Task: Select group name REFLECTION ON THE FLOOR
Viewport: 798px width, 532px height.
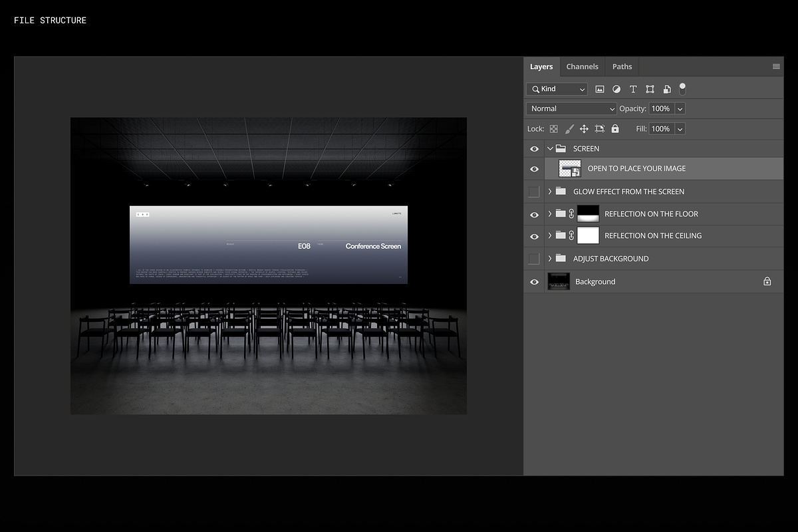Action: click(x=651, y=214)
